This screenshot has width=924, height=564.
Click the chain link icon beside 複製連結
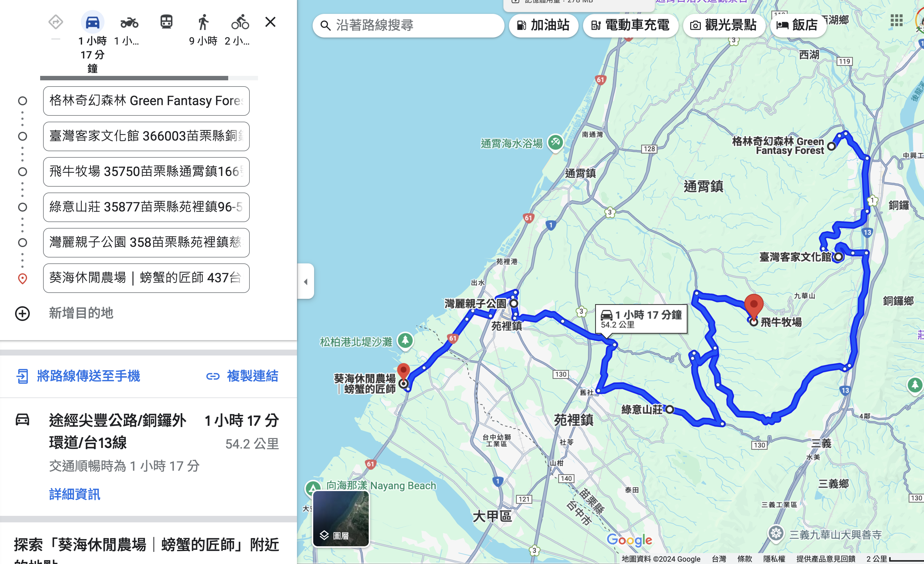(x=213, y=376)
